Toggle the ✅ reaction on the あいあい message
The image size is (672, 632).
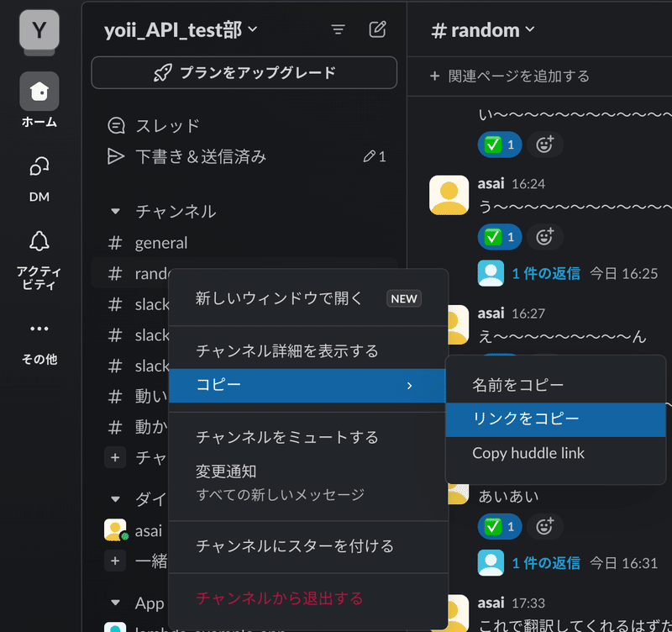click(500, 526)
